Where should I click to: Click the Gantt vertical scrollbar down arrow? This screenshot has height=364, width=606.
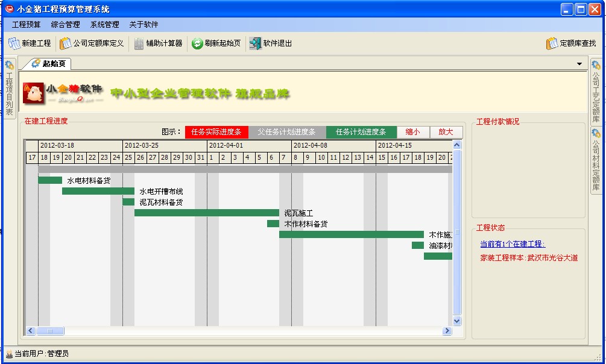(457, 321)
